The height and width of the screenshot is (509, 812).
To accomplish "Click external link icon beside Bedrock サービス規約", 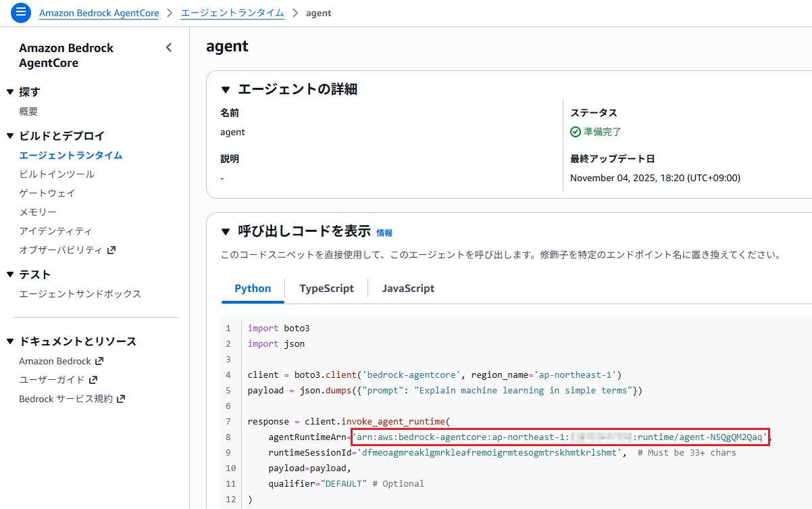I will (121, 399).
